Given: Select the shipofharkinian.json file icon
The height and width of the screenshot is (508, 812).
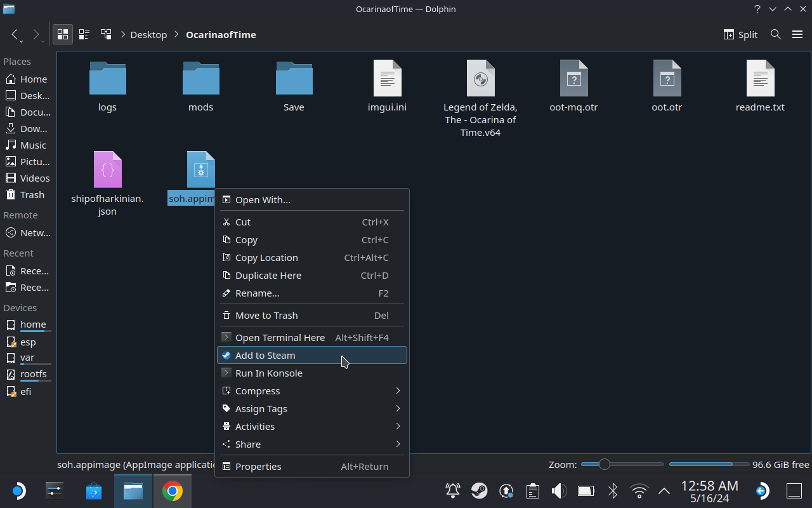Looking at the screenshot, I should 107,170.
